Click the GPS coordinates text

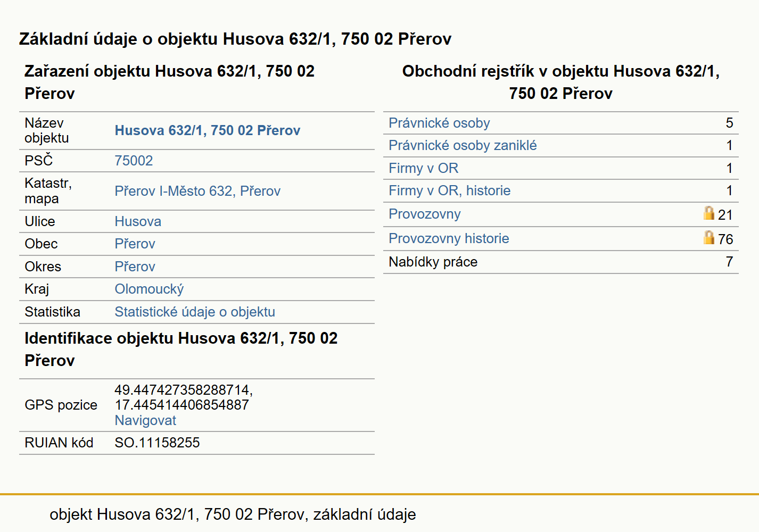point(184,397)
